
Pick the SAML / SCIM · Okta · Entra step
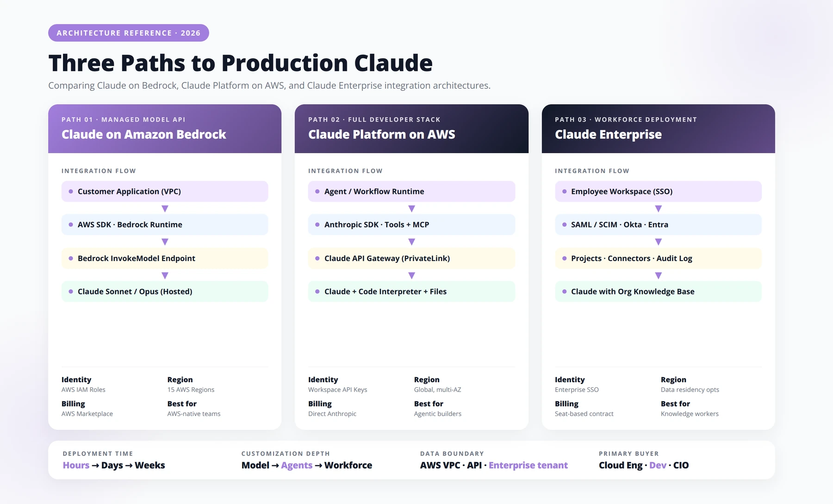[x=658, y=224]
